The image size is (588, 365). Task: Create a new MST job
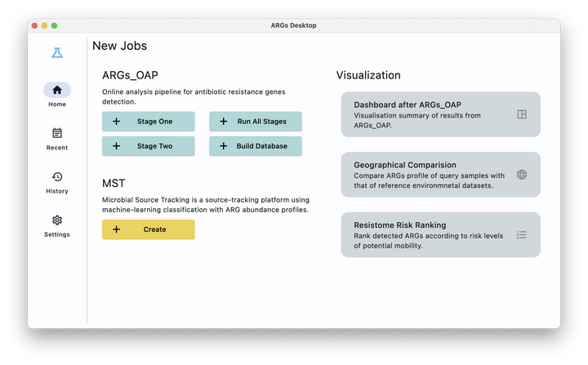(x=154, y=229)
